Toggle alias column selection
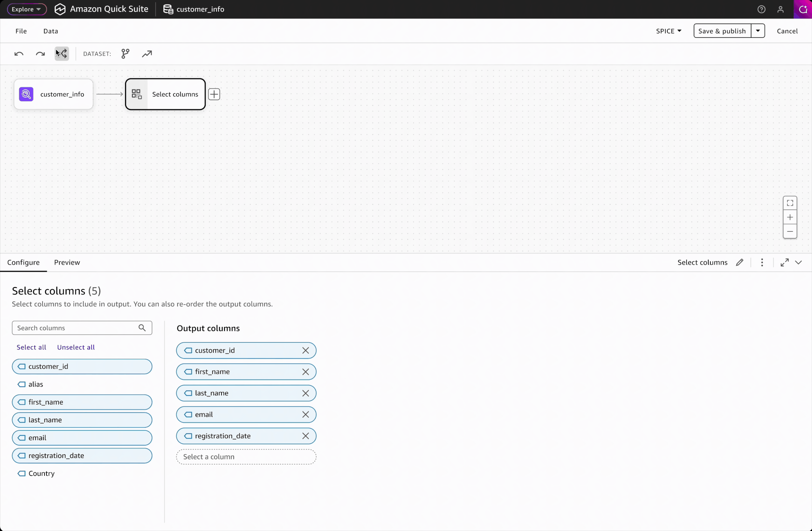 tap(36, 385)
